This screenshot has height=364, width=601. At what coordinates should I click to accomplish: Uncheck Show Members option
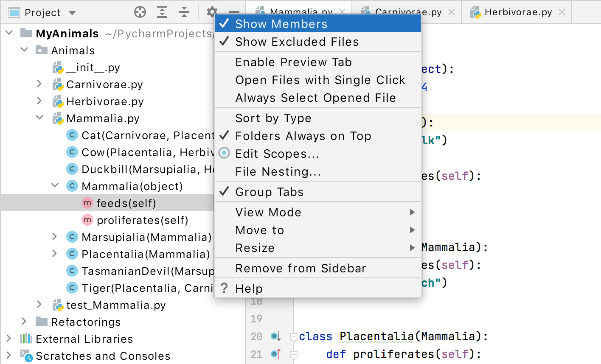coord(281,24)
